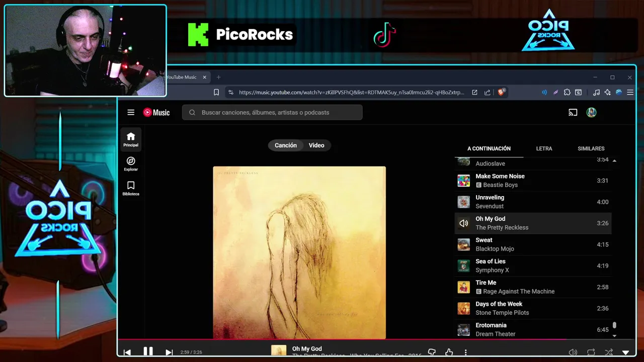Click the Oh My God player title
This screenshot has height=362, width=644.
(x=307, y=349)
